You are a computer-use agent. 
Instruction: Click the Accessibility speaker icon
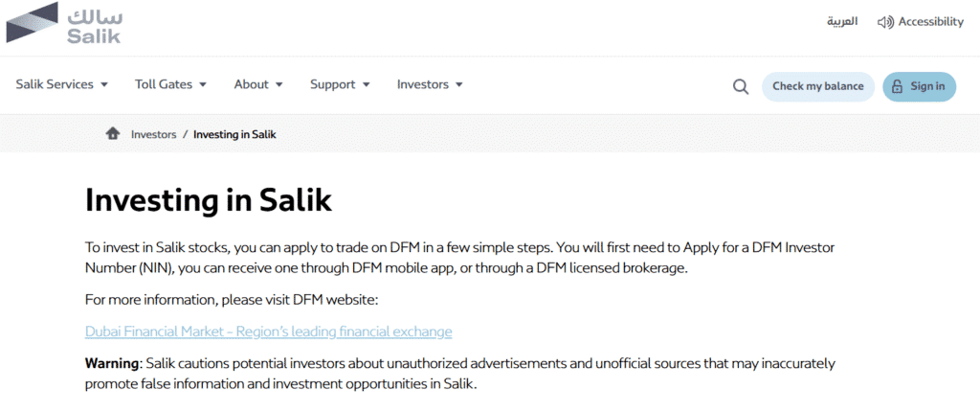point(885,23)
